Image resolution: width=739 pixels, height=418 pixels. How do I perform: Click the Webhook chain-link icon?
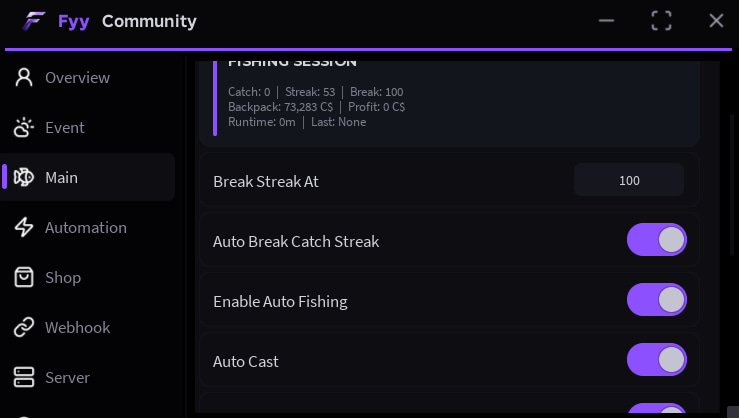coord(24,327)
